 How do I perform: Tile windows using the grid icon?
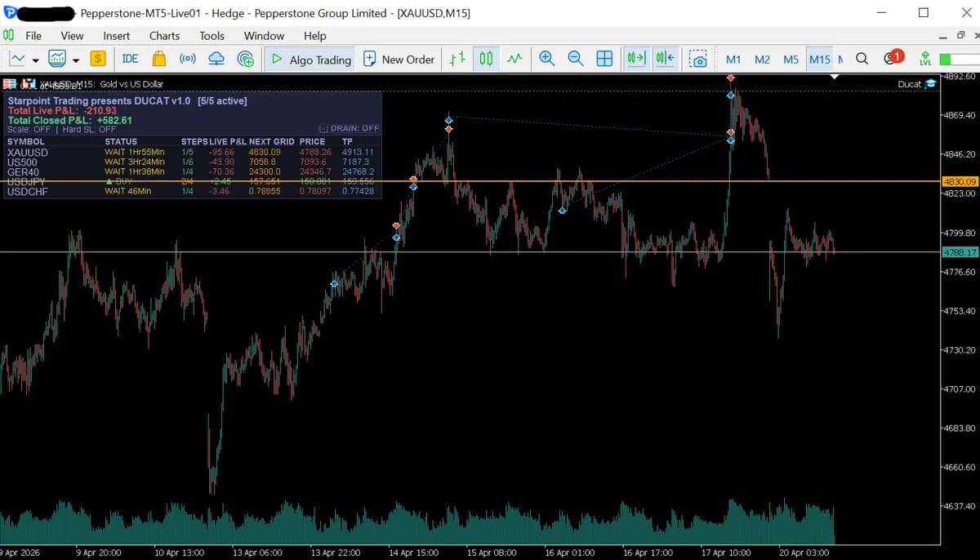coord(604,59)
